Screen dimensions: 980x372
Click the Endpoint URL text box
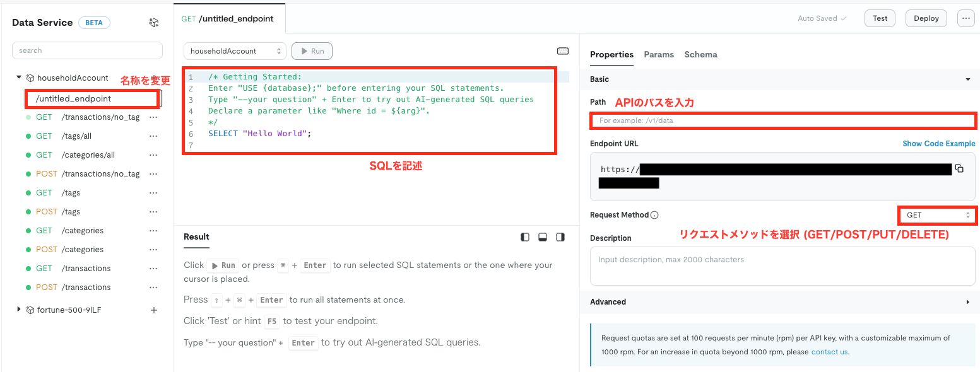782,177
